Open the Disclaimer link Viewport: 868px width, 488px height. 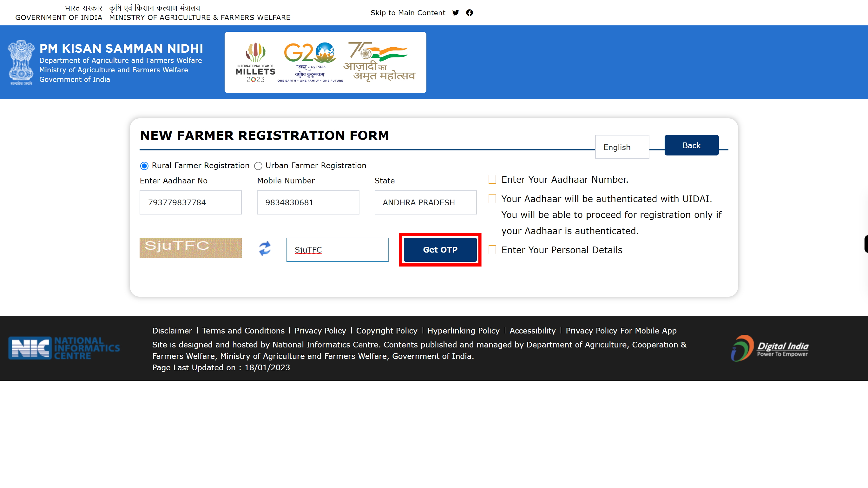tap(172, 331)
